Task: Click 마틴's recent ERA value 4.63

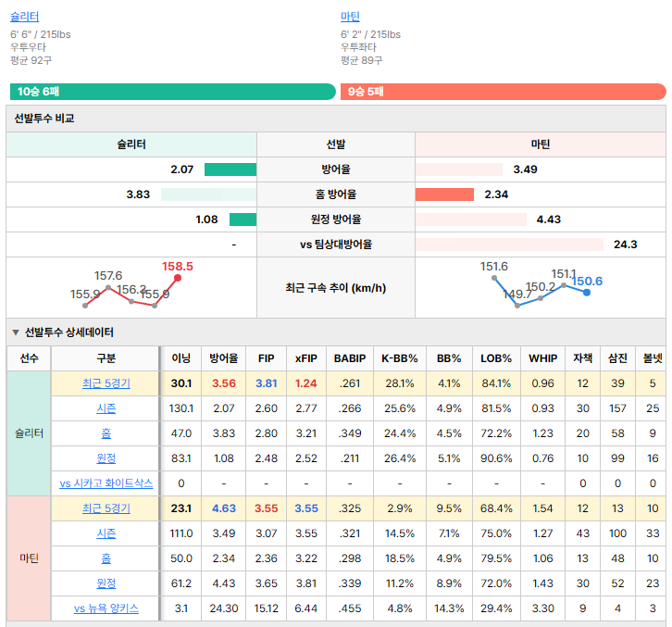Action: (x=223, y=508)
